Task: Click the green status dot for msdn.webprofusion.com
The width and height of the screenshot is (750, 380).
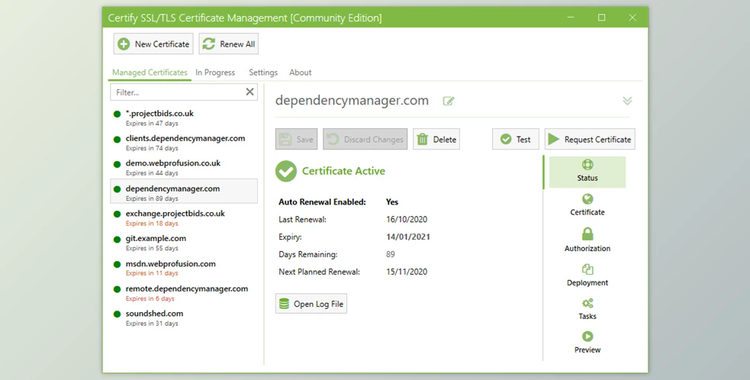Action: 117,264
